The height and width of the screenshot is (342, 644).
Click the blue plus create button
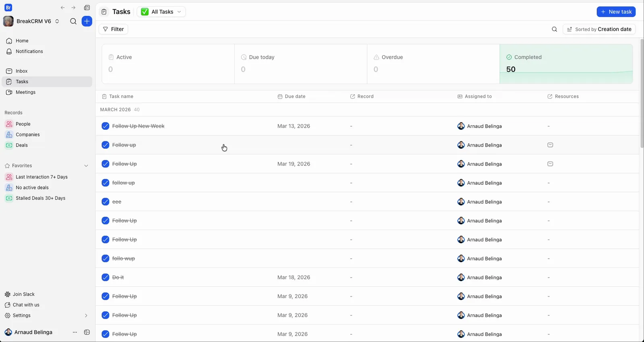tap(87, 21)
